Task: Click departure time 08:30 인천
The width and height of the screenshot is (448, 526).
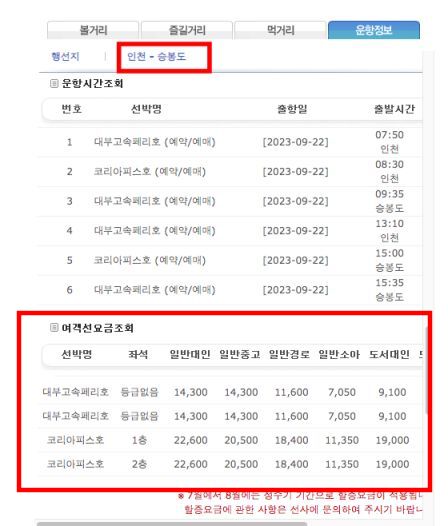Action: (x=389, y=171)
